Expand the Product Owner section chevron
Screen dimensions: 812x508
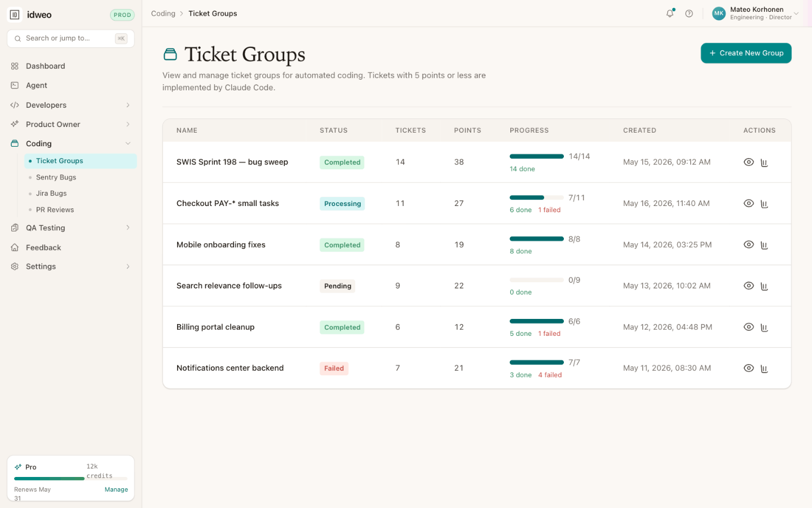point(128,124)
